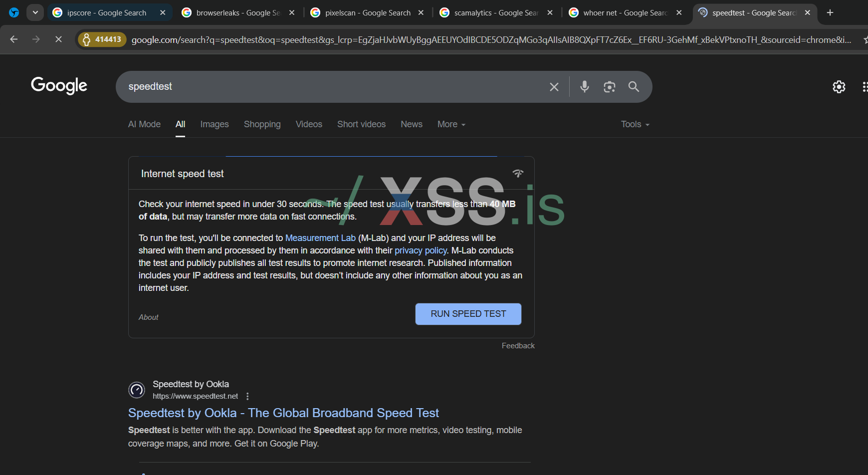
Task: Open the About link in speed test card
Action: tap(149, 317)
